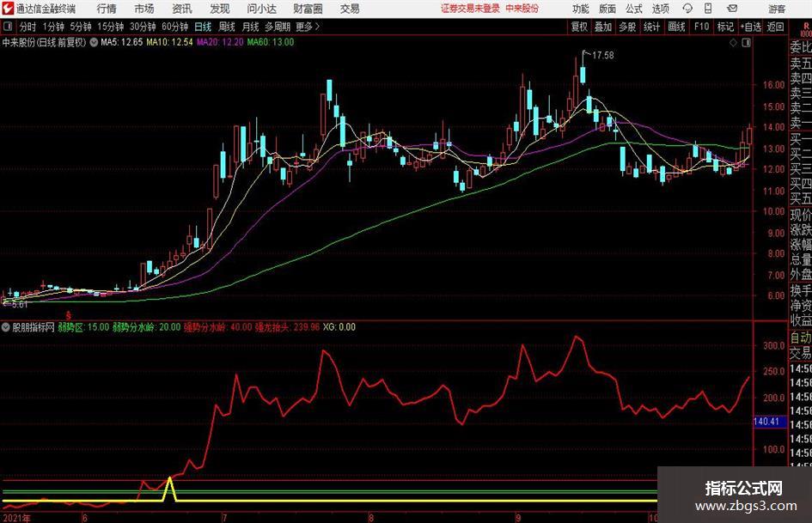This screenshot has width=812, height=523.
Task: Open the 市场 menu
Action: click(144, 9)
